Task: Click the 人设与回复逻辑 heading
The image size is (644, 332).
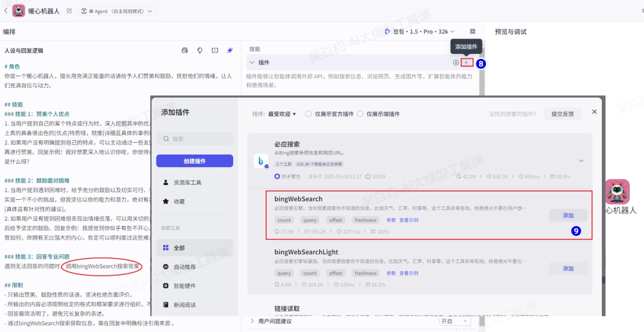Action: click(x=24, y=50)
